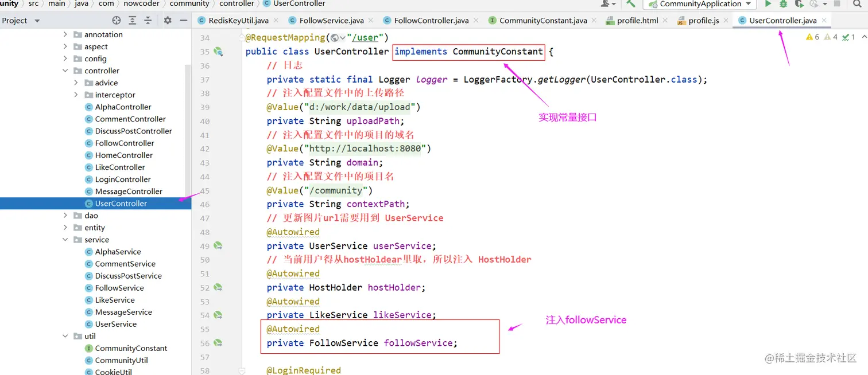Hide the Project tool window
This screenshot has height=375, width=868.
(x=184, y=20)
